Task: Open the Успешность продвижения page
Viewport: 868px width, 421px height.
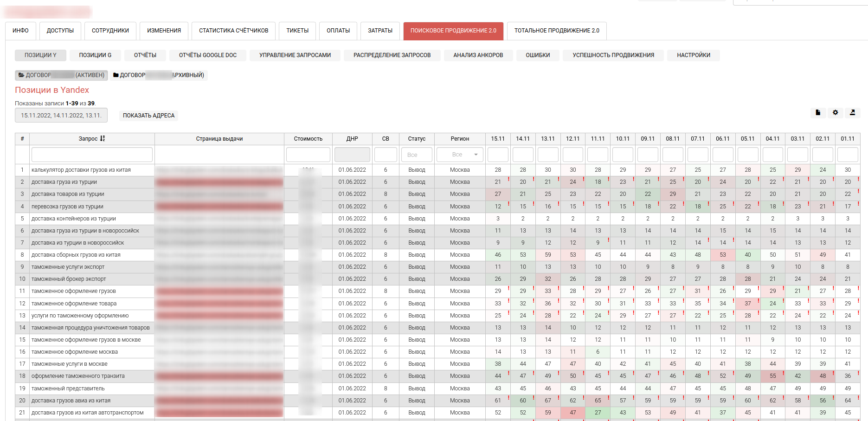Action: [613, 55]
